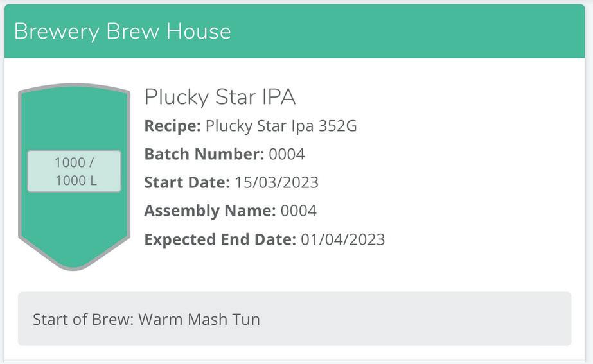Screen dimensions: 593x364
Task: Select the Plucky Star IPA title
Action: click(x=220, y=97)
